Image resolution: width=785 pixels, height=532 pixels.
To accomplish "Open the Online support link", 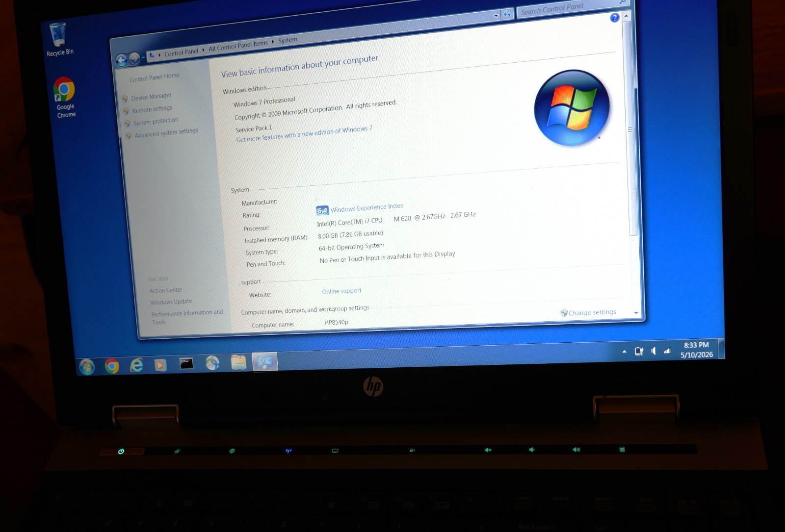I will [x=341, y=291].
